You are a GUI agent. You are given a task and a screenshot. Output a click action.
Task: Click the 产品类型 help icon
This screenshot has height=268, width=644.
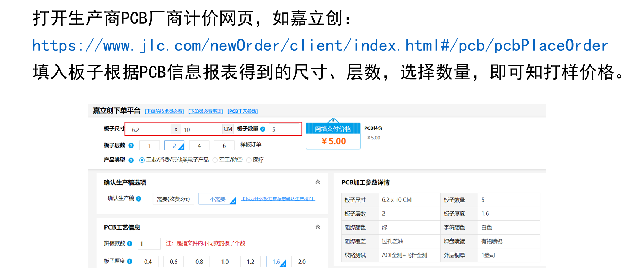(x=131, y=160)
